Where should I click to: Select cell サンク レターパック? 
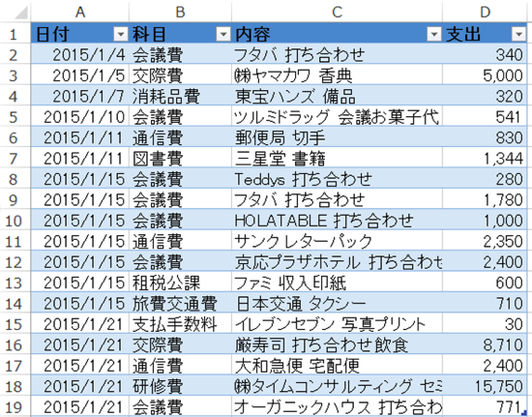pyautogui.click(x=337, y=241)
